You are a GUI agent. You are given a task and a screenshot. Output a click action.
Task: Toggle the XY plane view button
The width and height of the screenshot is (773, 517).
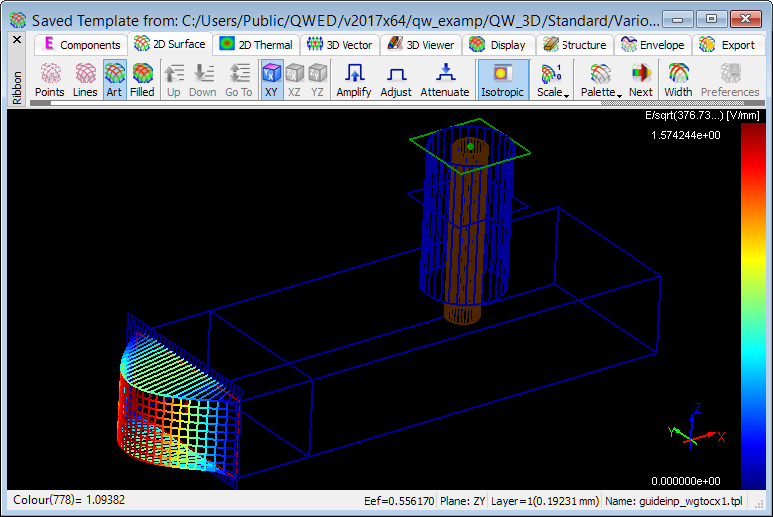coord(271,80)
